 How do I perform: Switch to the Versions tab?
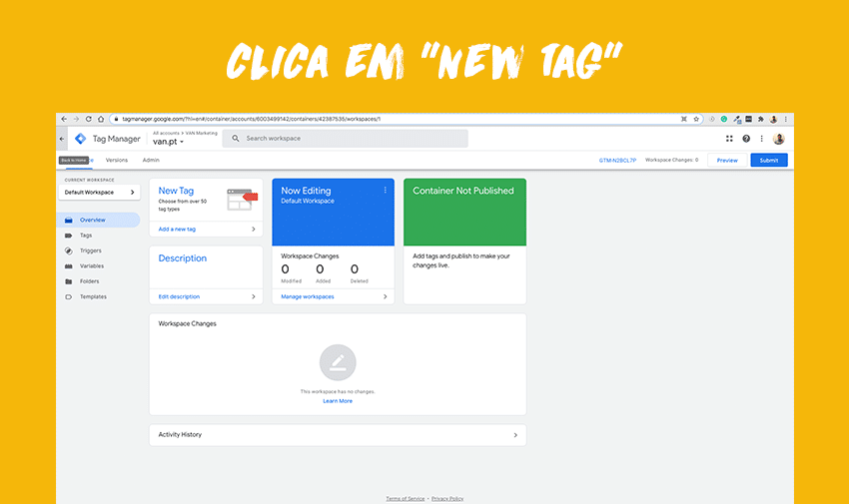point(117,160)
